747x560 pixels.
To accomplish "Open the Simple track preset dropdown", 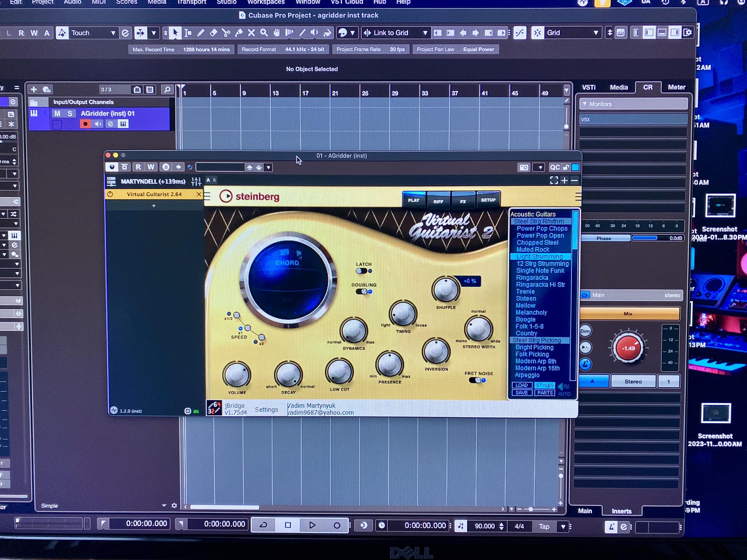I will point(164,506).
